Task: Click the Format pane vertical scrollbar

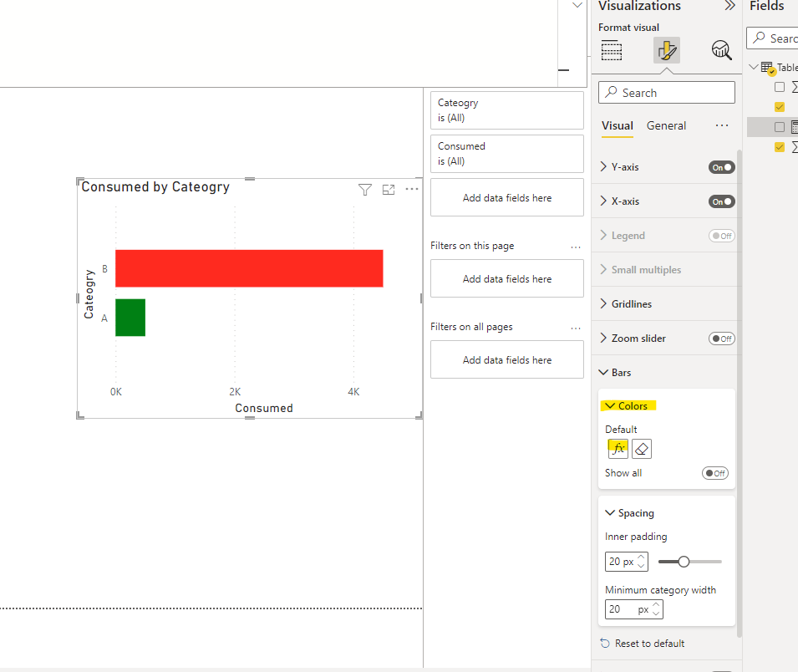Action: pyautogui.click(x=740, y=393)
